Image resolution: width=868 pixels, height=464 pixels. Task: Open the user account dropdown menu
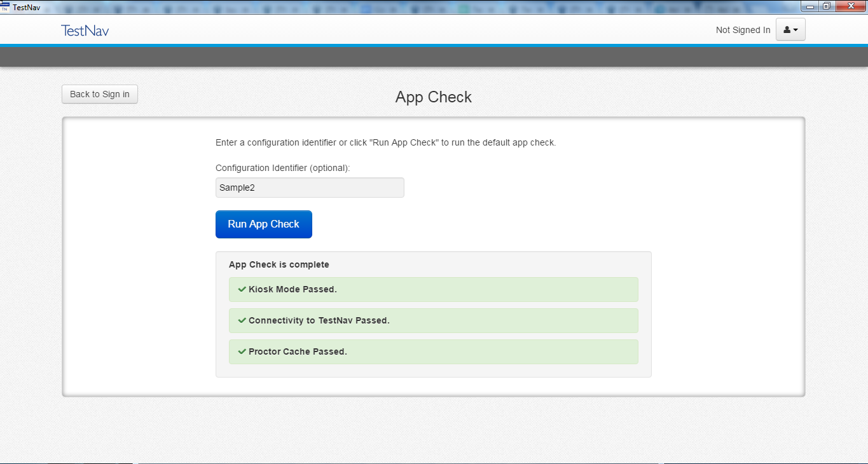pyautogui.click(x=790, y=30)
